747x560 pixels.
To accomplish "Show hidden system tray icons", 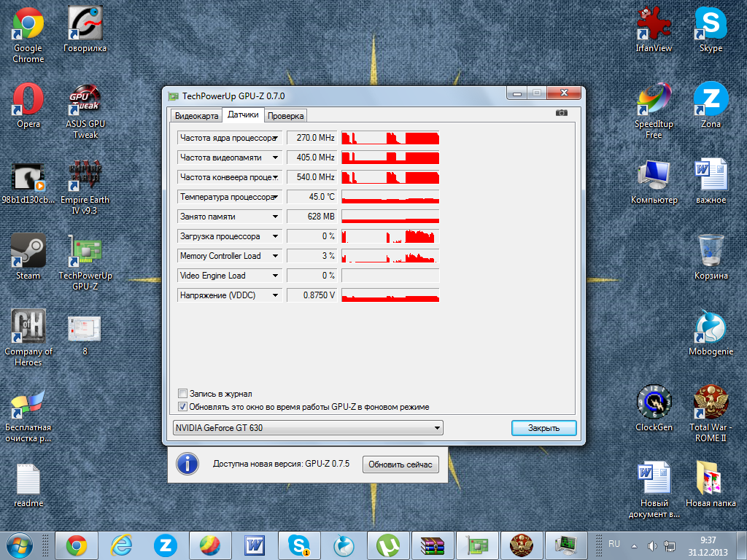I will pos(634,545).
